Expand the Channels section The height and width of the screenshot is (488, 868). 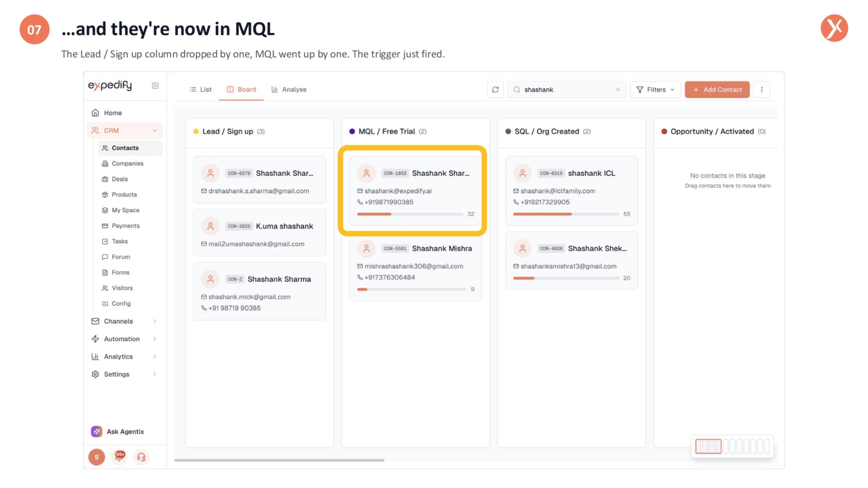(125, 321)
